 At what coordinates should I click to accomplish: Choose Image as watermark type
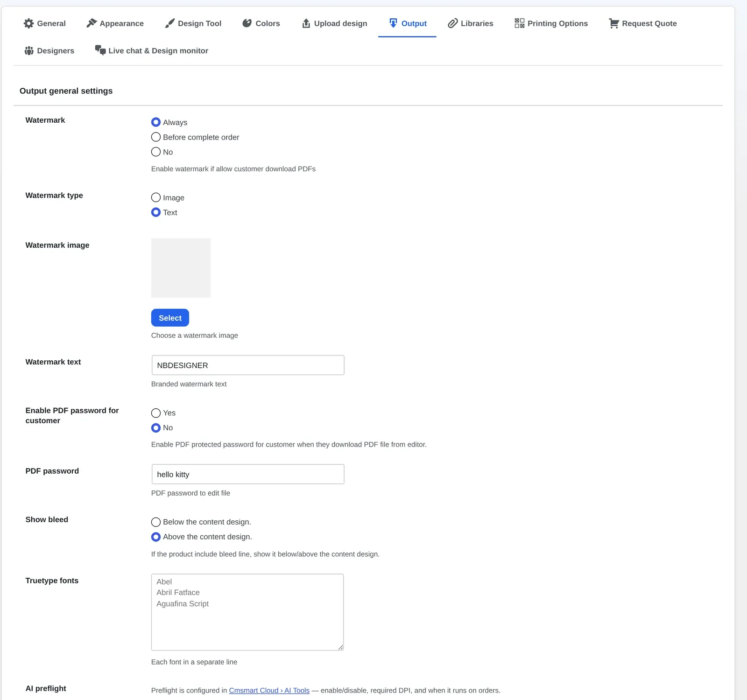tap(156, 197)
